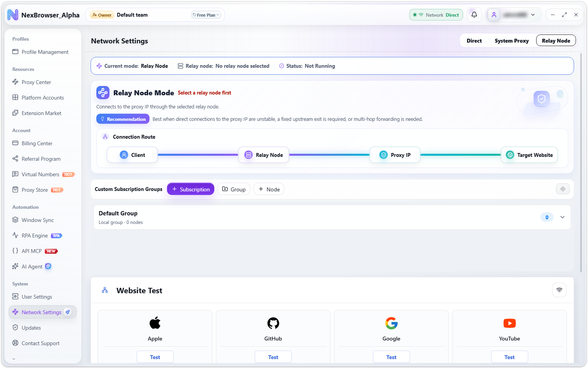The height and width of the screenshot is (368, 588).
Task: Open the user account dropdown chevron
Action: [533, 15]
